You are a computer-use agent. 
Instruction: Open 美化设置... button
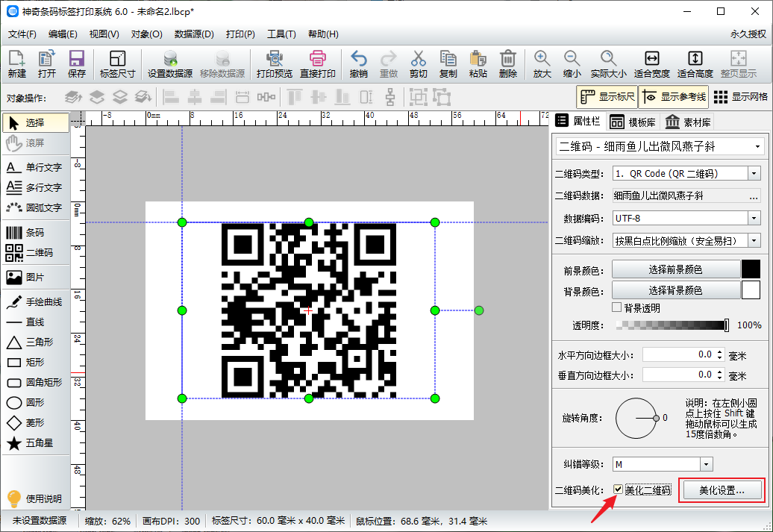(x=722, y=490)
